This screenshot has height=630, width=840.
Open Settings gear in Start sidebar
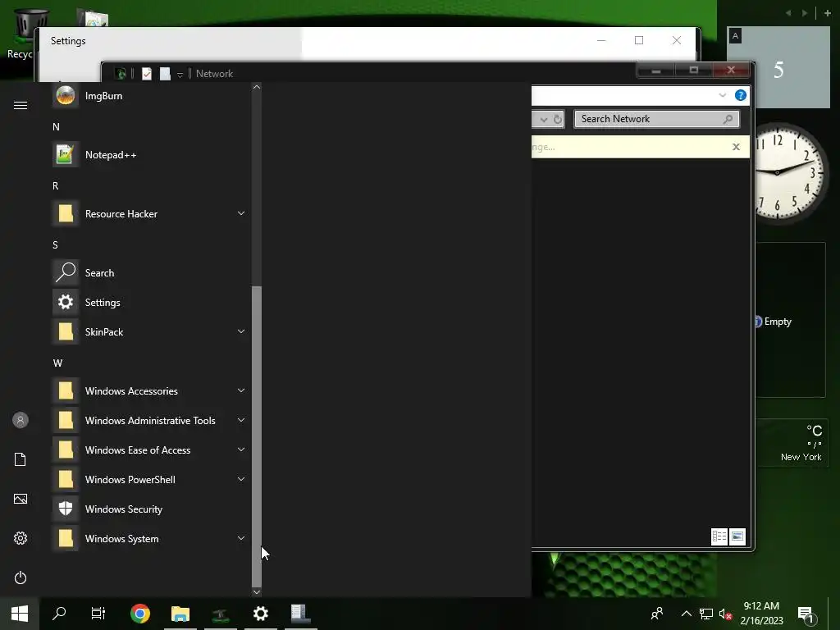point(21,538)
